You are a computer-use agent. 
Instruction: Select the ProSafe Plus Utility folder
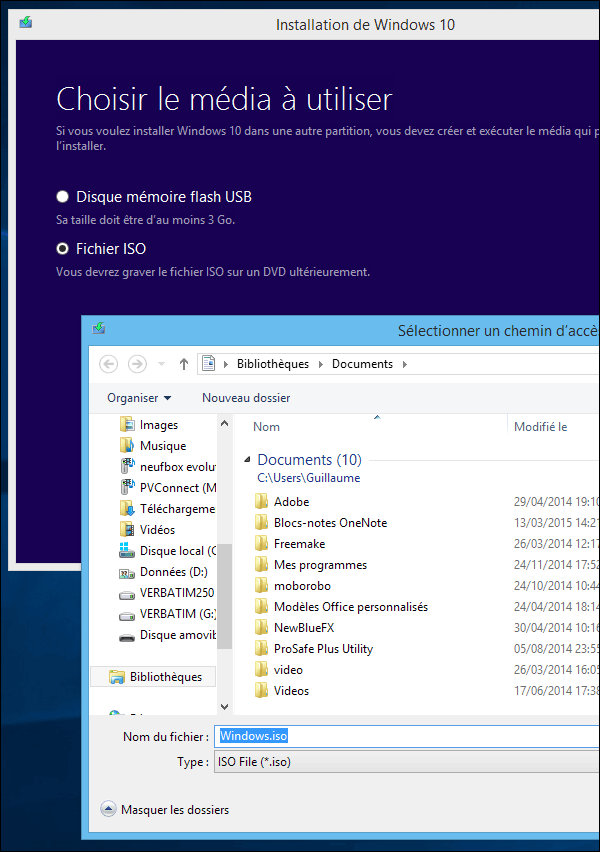322,649
